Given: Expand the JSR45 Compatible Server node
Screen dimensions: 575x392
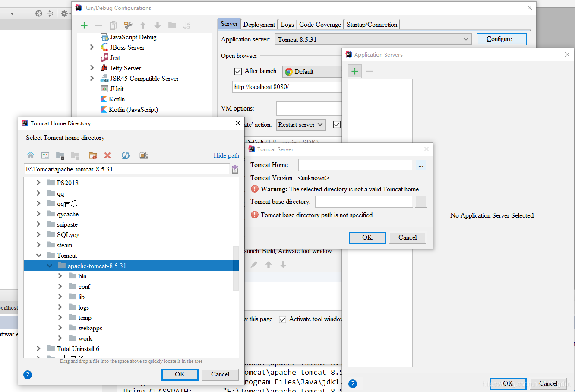Looking at the screenshot, I should click(92, 78).
